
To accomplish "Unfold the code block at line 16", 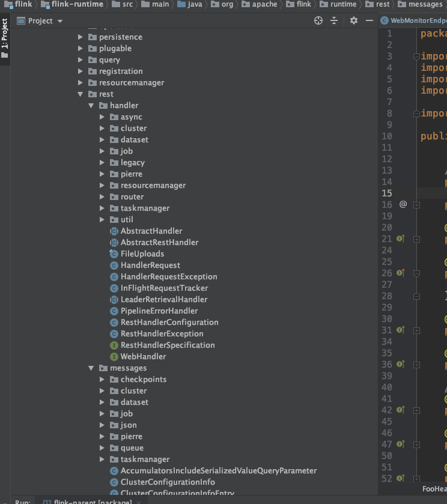I will click(x=416, y=205).
